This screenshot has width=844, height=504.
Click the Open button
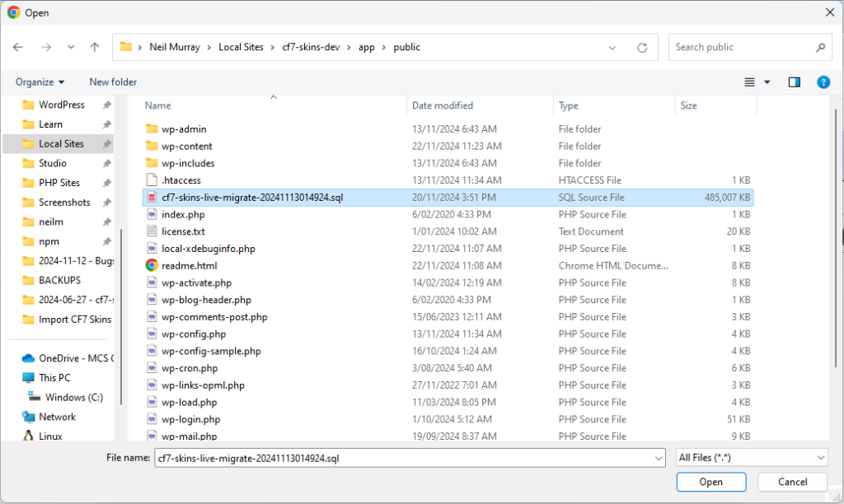click(710, 483)
